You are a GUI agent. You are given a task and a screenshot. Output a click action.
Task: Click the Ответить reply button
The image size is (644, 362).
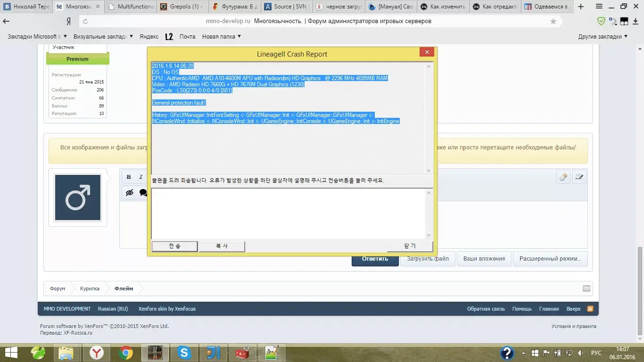(x=375, y=259)
